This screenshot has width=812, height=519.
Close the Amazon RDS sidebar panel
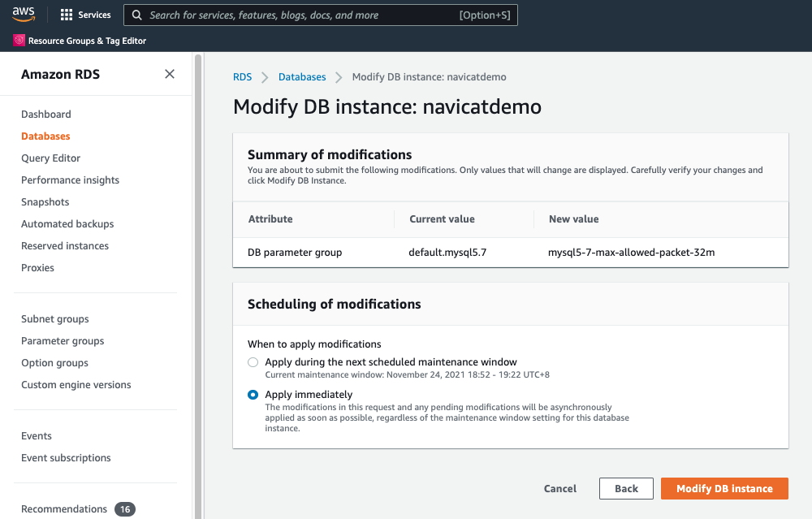pos(170,74)
